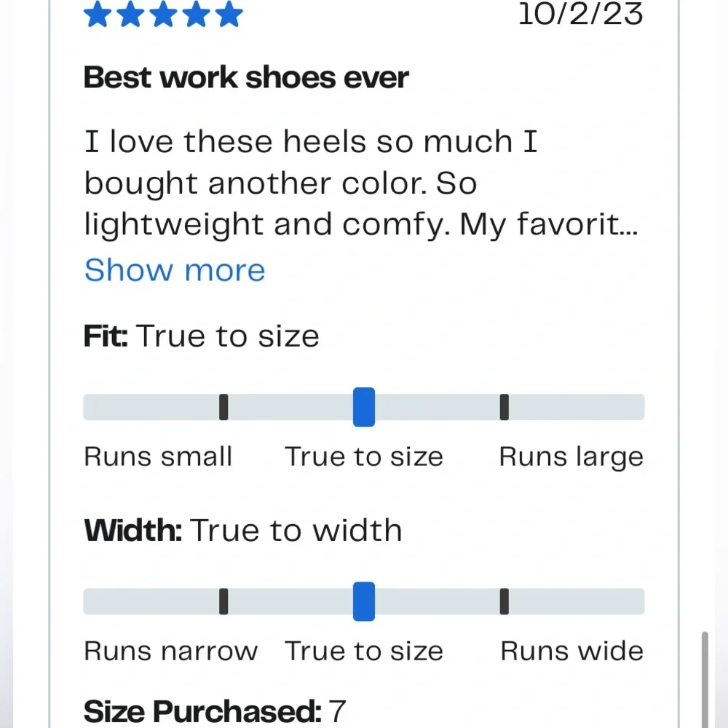Click the Show more link
The height and width of the screenshot is (728, 728).
pos(175,270)
